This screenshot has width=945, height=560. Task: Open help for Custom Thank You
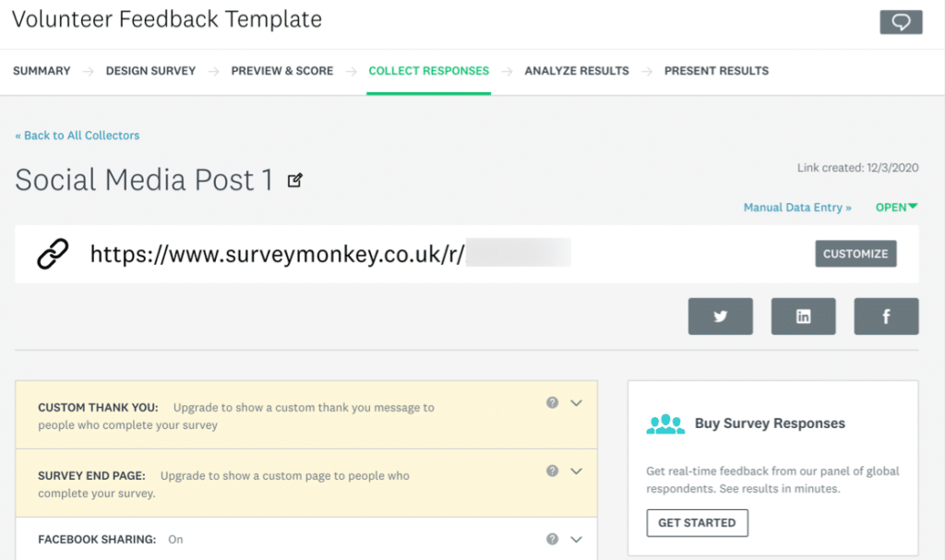[x=552, y=402]
